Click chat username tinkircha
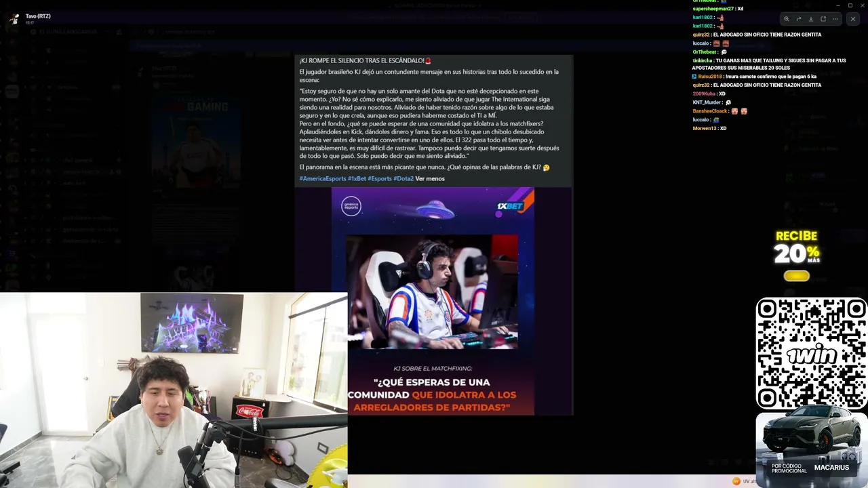 (x=703, y=61)
